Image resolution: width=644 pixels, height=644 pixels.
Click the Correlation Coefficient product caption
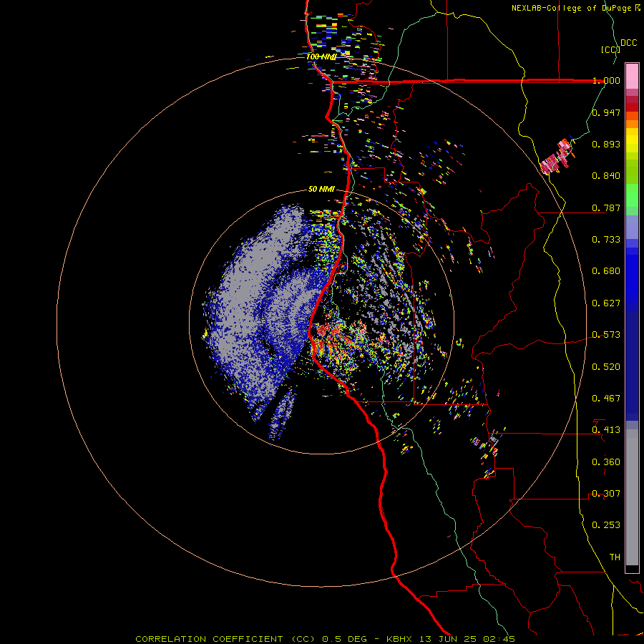325,639
